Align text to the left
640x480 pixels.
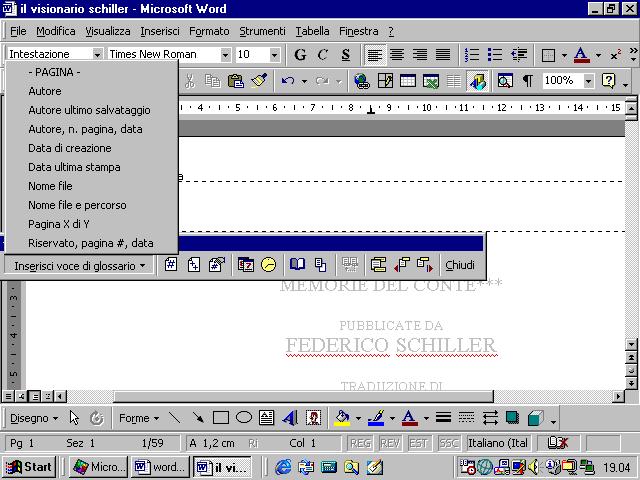pos(374,55)
